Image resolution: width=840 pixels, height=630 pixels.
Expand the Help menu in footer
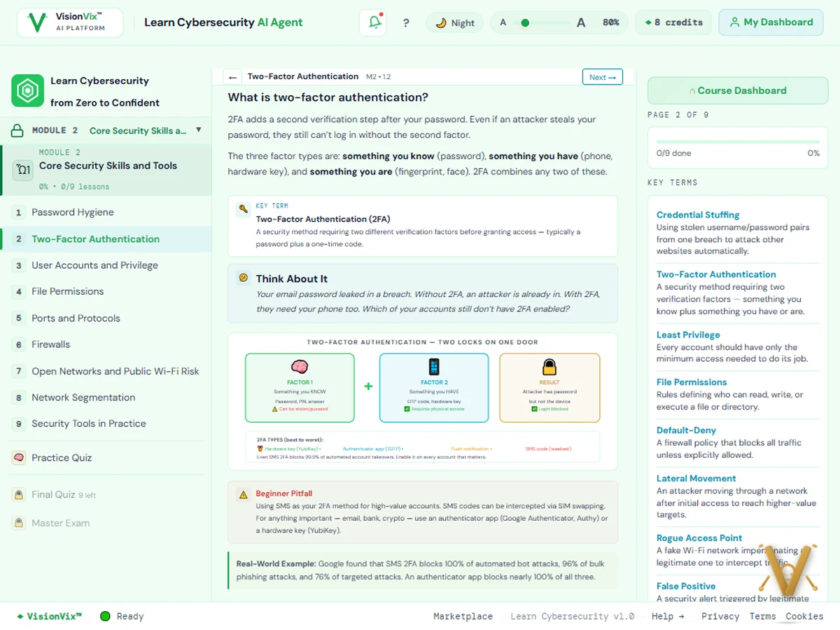pyautogui.click(x=668, y=616)
